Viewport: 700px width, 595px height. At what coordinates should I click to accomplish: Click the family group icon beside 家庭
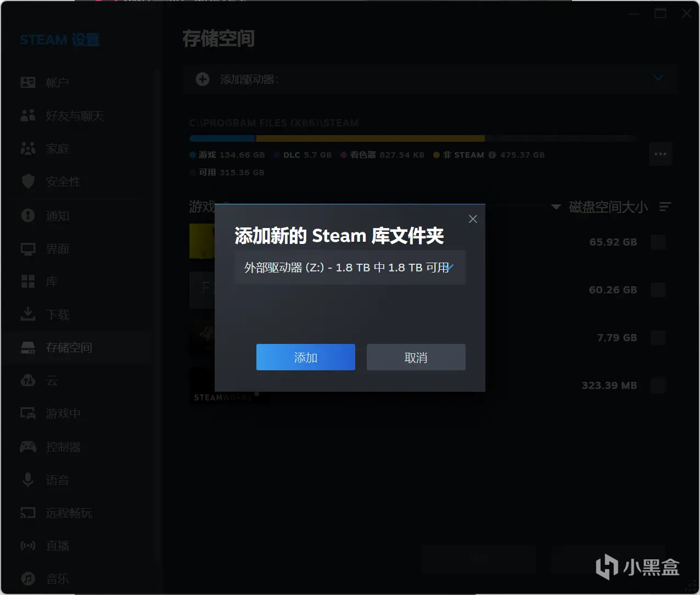tap(27, 148)
